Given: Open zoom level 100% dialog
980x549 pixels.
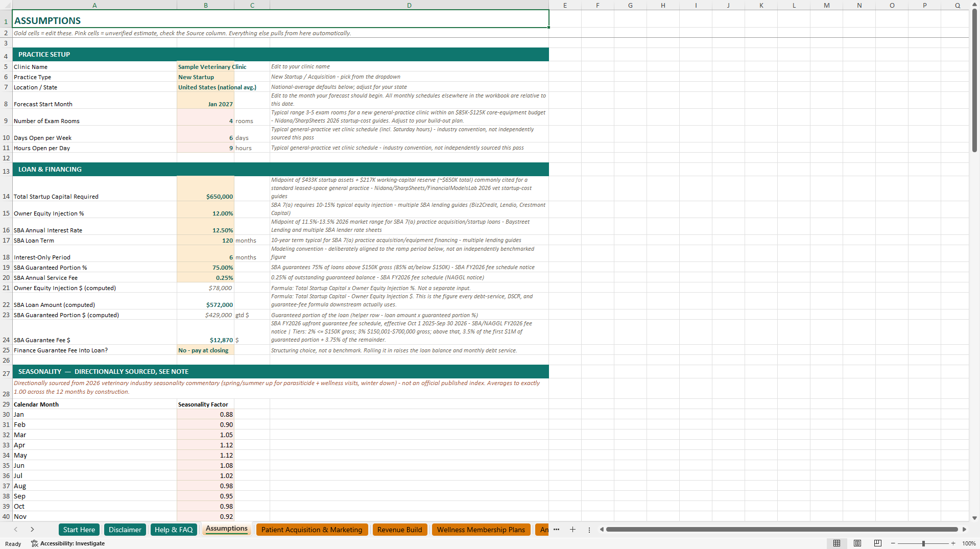Looking at the screenshot, I should click(969, 543).
